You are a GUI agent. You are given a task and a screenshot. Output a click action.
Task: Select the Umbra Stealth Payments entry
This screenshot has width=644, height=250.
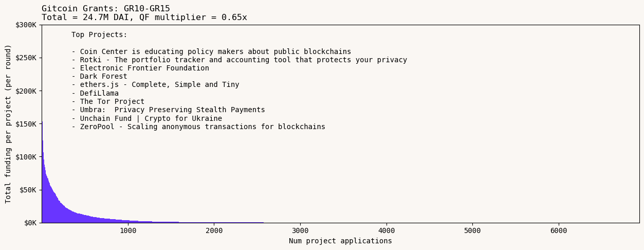(168, 110)
